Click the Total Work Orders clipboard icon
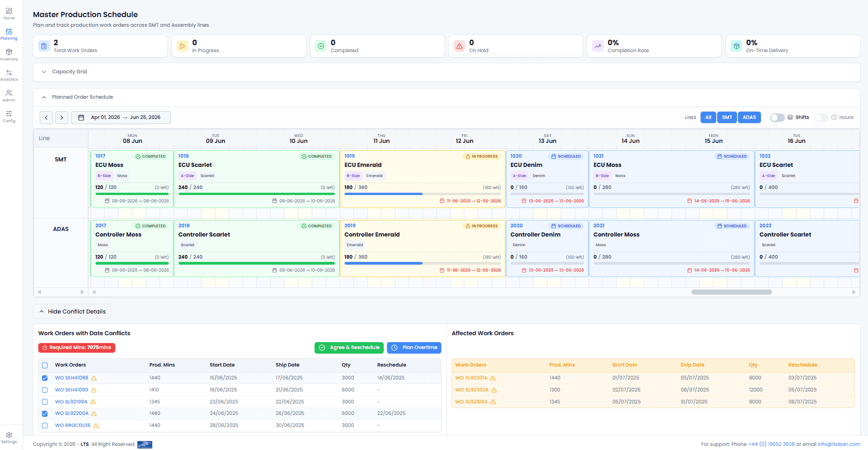The height and width of the screenshot is (450, 868). click(x=44, y=46)
